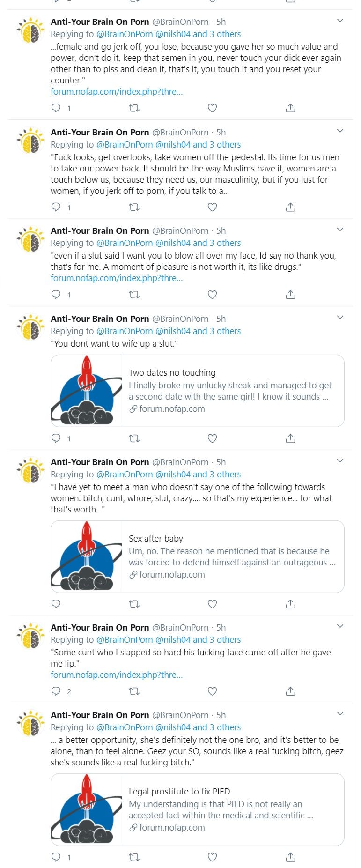Click forum.nofap.com link in 'gave me lip' tweet
This screenshot has height=868, width=361.
click(x=117, y=675)
